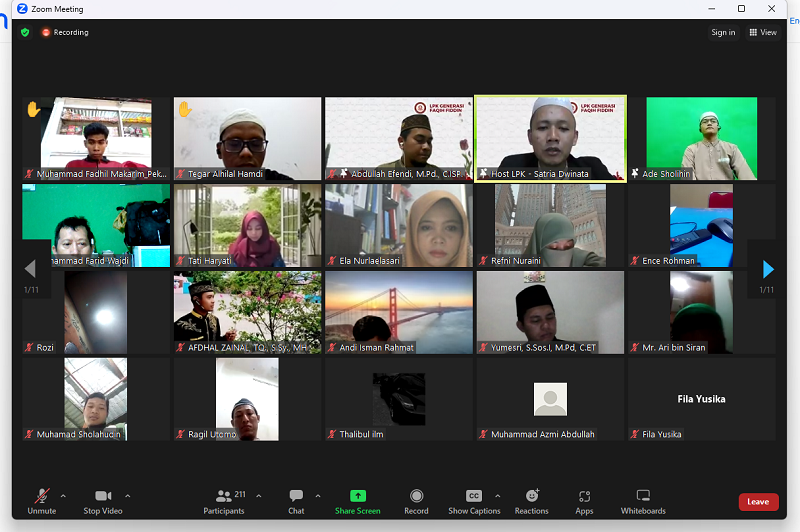Click name label 'Yumesri, S.Sos.I, M.Pd, C.ET'
This screenshot has width=800, height=532.
pyautogui.click(x=543, y=347)
